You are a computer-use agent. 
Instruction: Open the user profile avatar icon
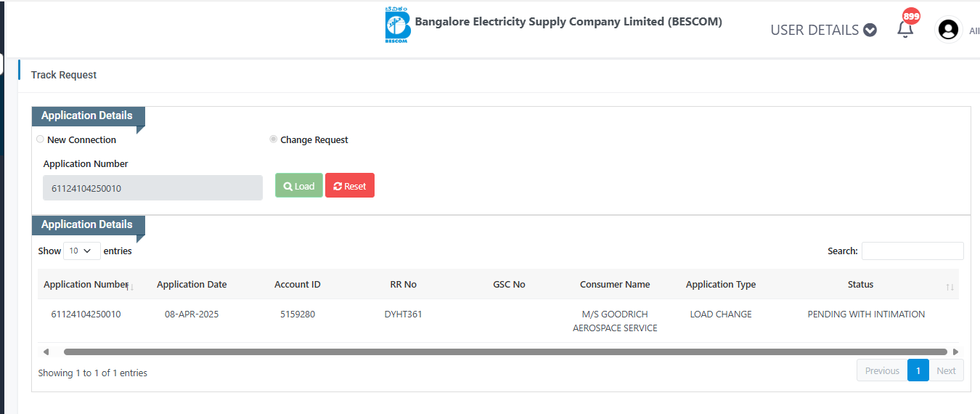(x=948, y=29)
